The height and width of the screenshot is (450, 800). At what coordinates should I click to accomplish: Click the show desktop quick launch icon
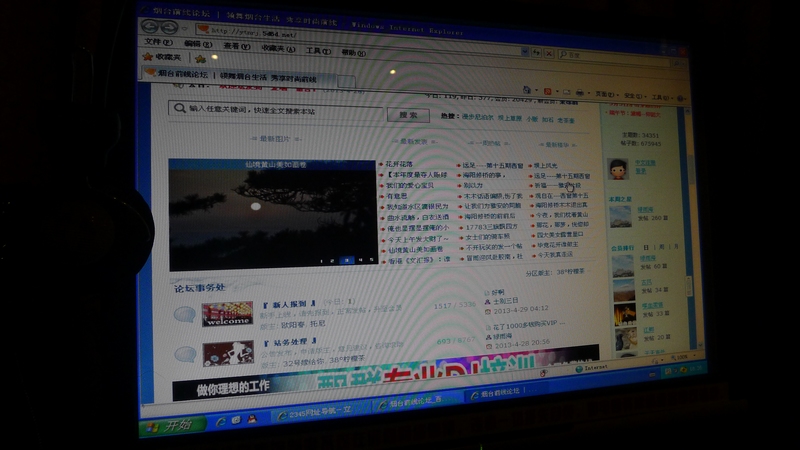(x=236, y=420)
